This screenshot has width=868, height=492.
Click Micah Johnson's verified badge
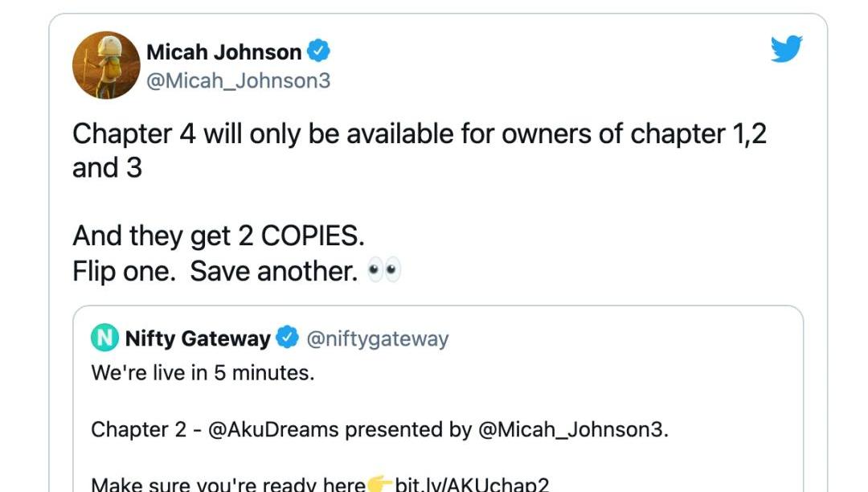point(319,52)
